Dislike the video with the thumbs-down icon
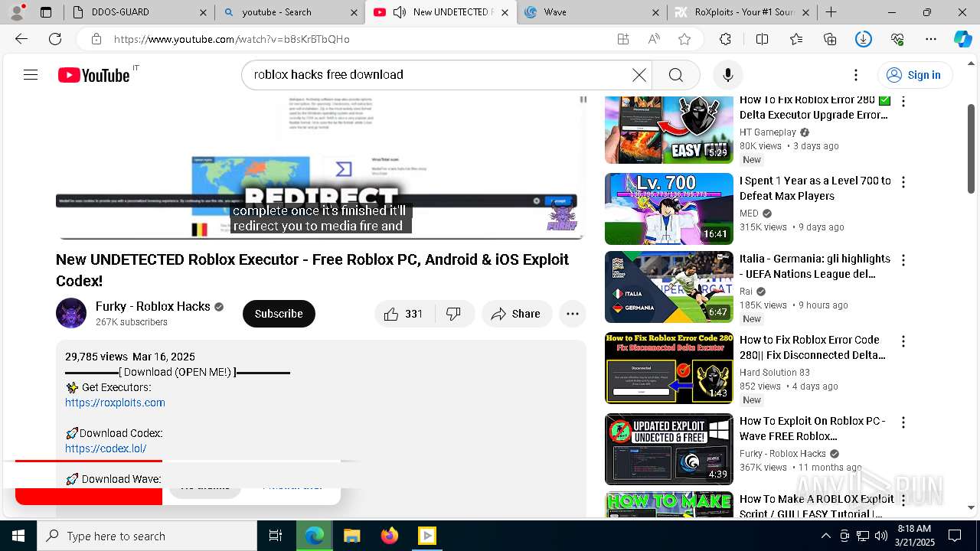980x551 pixels. 454,314
